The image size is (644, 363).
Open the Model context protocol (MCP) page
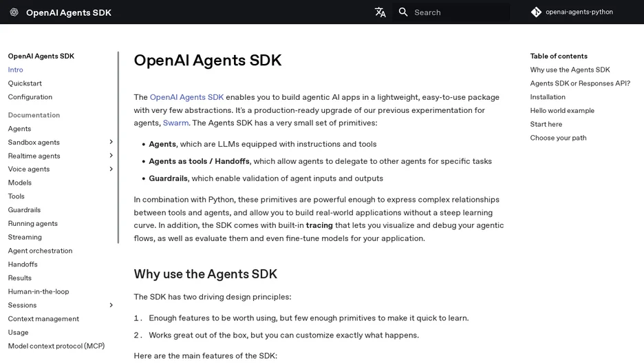(x=56, y=346)
